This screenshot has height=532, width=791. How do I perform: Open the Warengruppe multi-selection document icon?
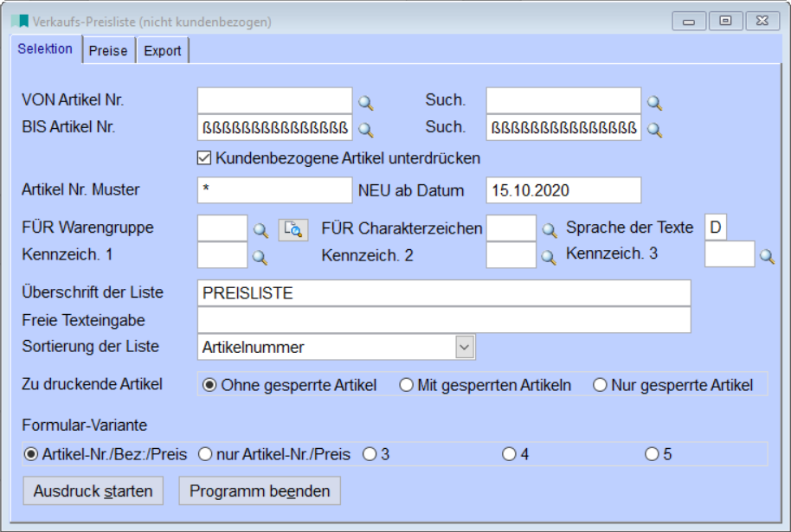pyautogui.click(x=293, y=229)
